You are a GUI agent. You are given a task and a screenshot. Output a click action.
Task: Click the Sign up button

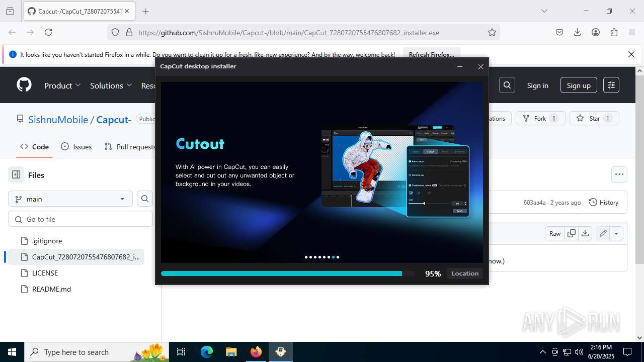pyautogui.click(x=579, y=85)
